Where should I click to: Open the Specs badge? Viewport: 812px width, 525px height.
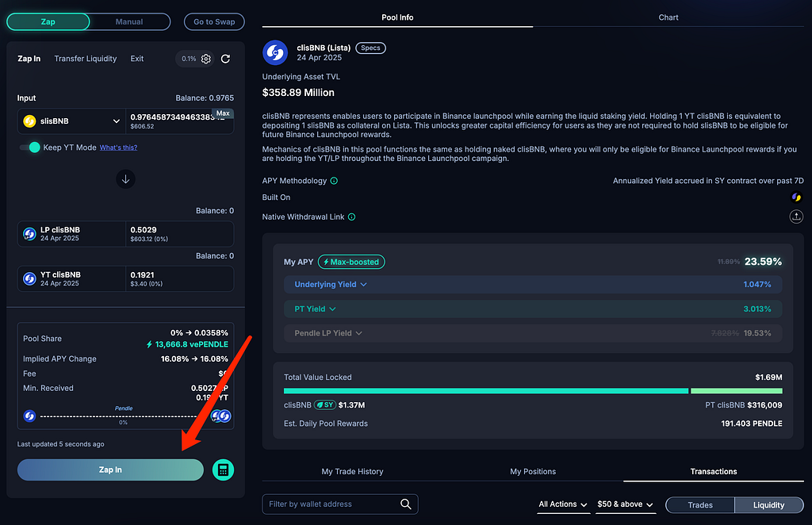coord(370,48)
